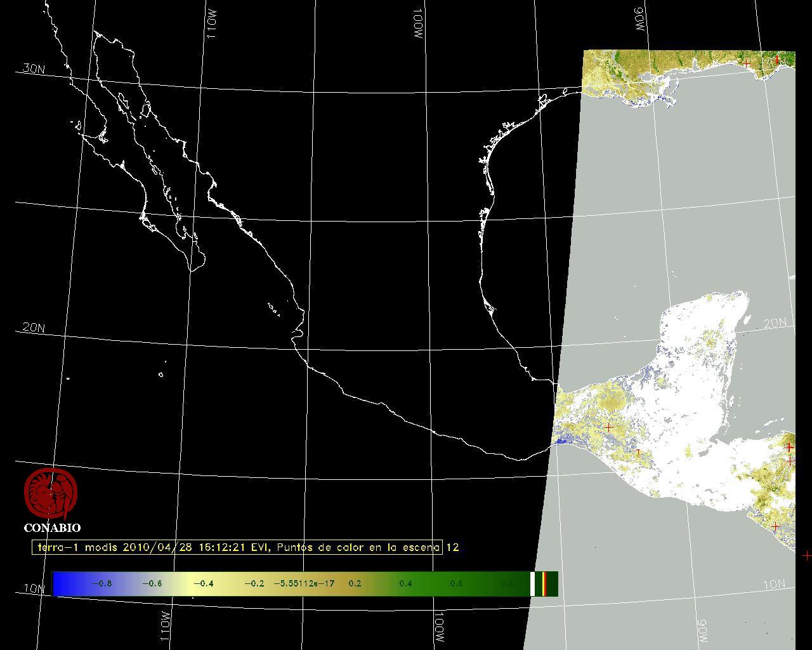Select the terra-1 modis caption box
Image resolution: width=812 pixels, height=650 pixels.
[x=237, y=547]
